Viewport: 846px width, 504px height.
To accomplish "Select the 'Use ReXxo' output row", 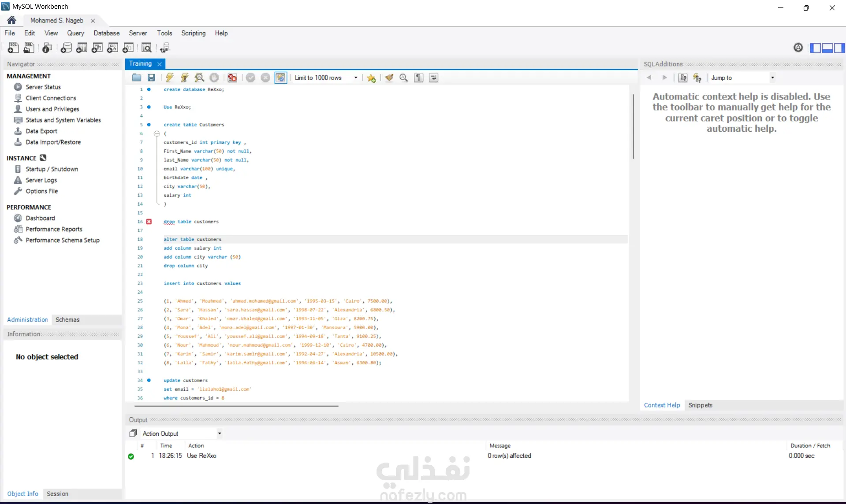I will click(483, 456).
